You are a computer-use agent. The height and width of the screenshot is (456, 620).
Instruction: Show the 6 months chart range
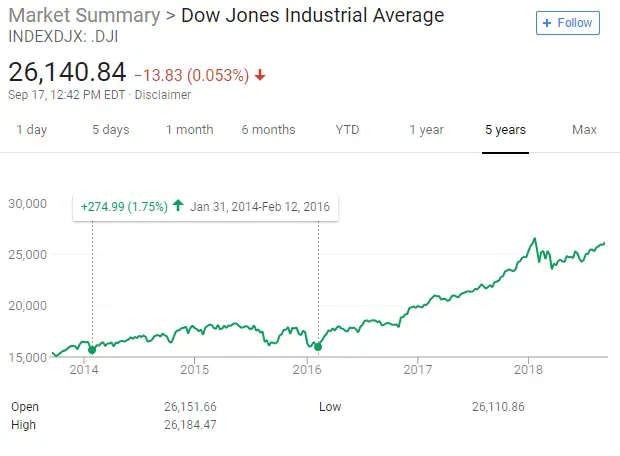(268, 130)
